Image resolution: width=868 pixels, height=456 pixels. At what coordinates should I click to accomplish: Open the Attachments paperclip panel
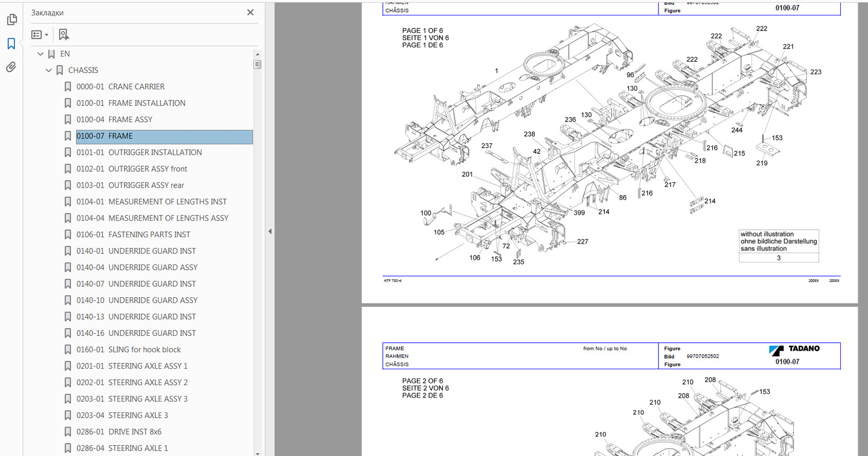pyautogui.click(x=11, y=67)
